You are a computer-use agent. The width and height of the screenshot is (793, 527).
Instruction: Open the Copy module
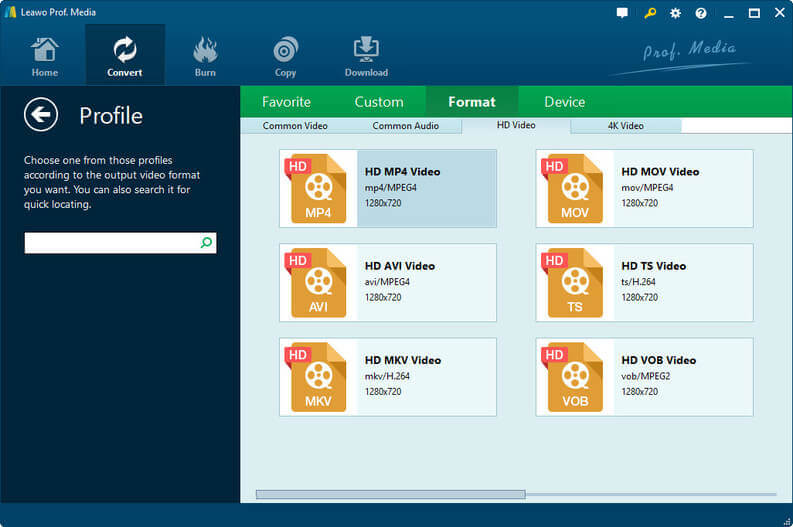pos(285,57)
